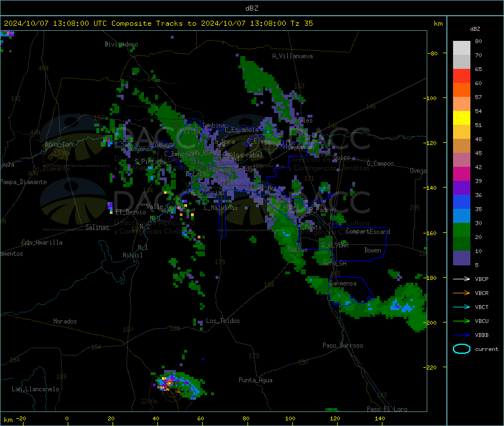Click the orange VBCR arrow legend icon
This screenshot has height=426, width=504.
coord(461,293)
